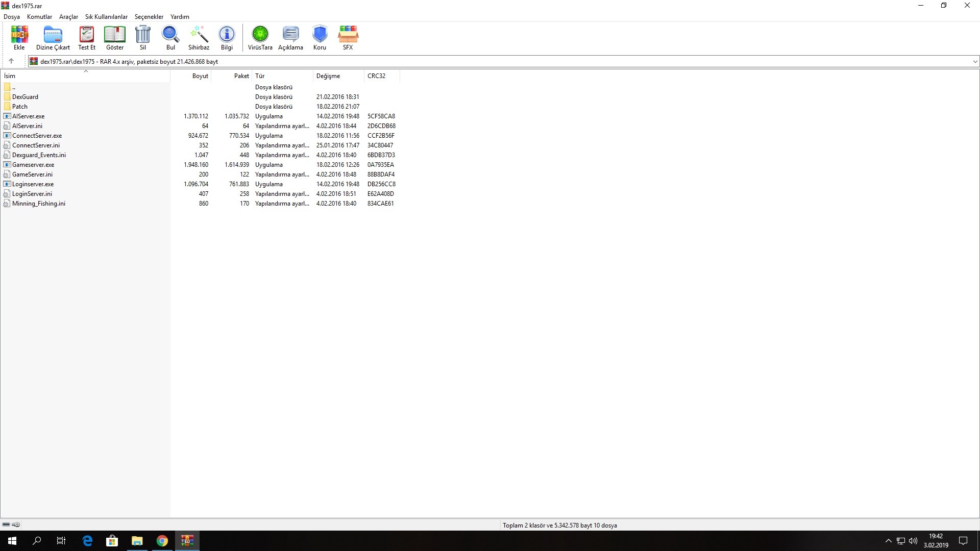The image size is (980, 551).
Task: Open Task View on taskbar
Action: [x=61, y=541]
